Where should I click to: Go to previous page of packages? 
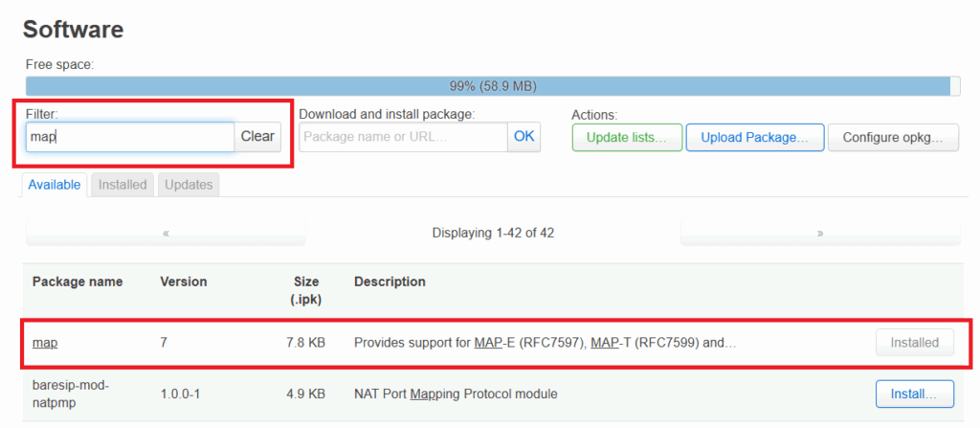pyautogui.click(x=166, y=233)
